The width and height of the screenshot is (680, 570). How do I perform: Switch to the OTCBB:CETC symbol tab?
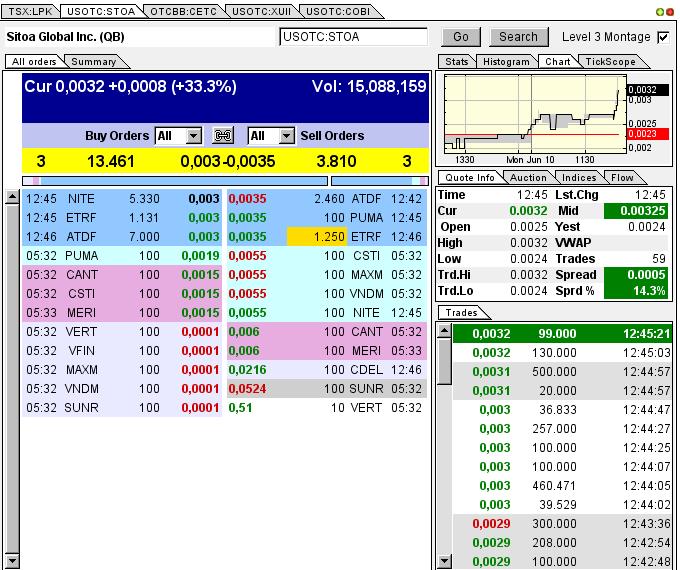(182, 11)
